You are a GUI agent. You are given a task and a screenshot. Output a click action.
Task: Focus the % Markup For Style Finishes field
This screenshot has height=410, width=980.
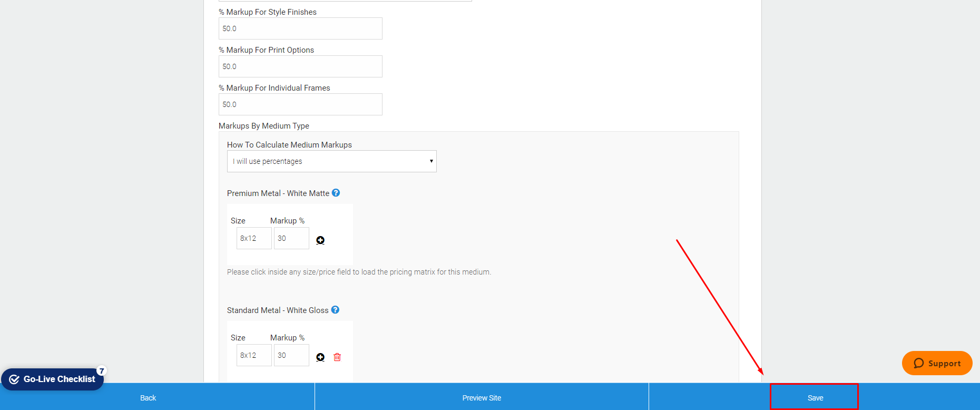300,28
